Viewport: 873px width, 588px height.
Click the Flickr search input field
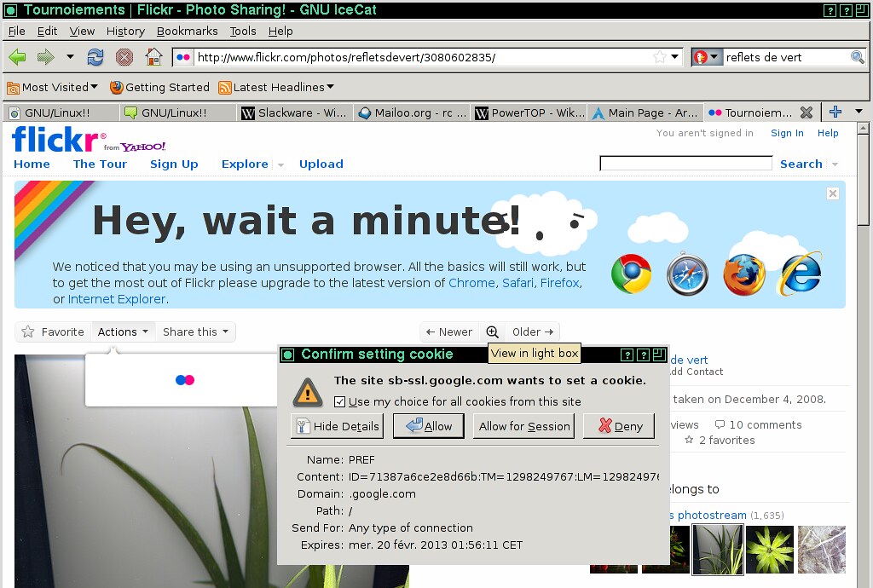(x=685, y=164)
